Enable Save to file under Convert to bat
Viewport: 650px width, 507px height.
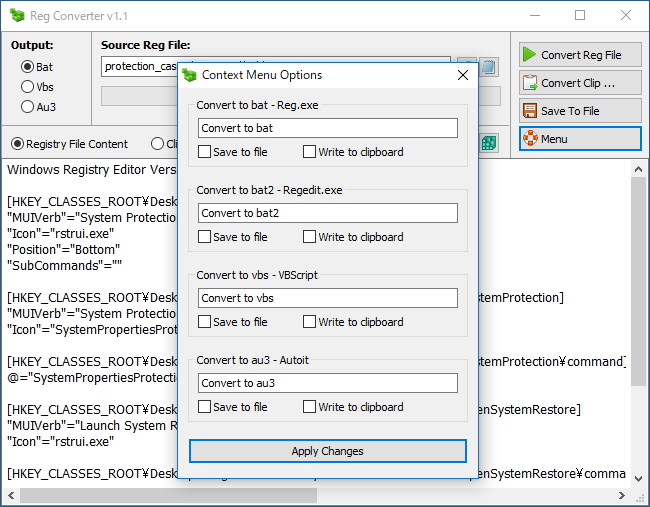204,152
